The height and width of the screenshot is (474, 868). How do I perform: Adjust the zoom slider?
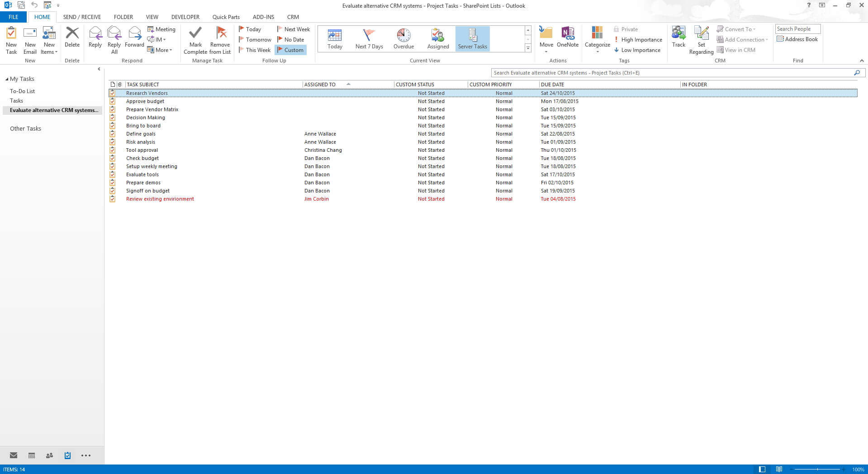[x=817, y=469]
